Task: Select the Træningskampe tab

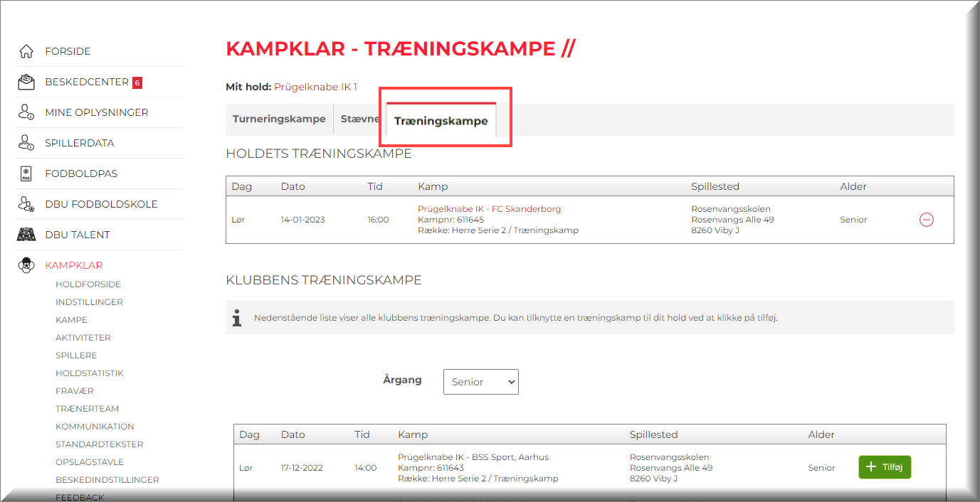Action: tap(441, 121)
